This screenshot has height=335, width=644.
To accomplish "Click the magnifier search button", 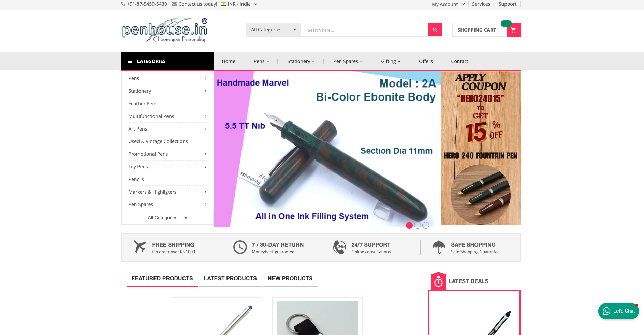I will pos(435,30).
